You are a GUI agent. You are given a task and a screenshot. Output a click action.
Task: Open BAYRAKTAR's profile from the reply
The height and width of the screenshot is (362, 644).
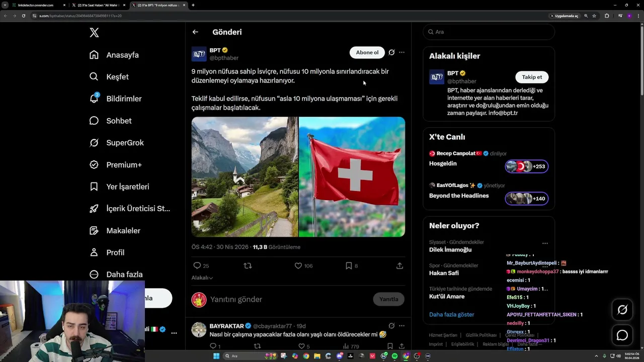point(226,326)
